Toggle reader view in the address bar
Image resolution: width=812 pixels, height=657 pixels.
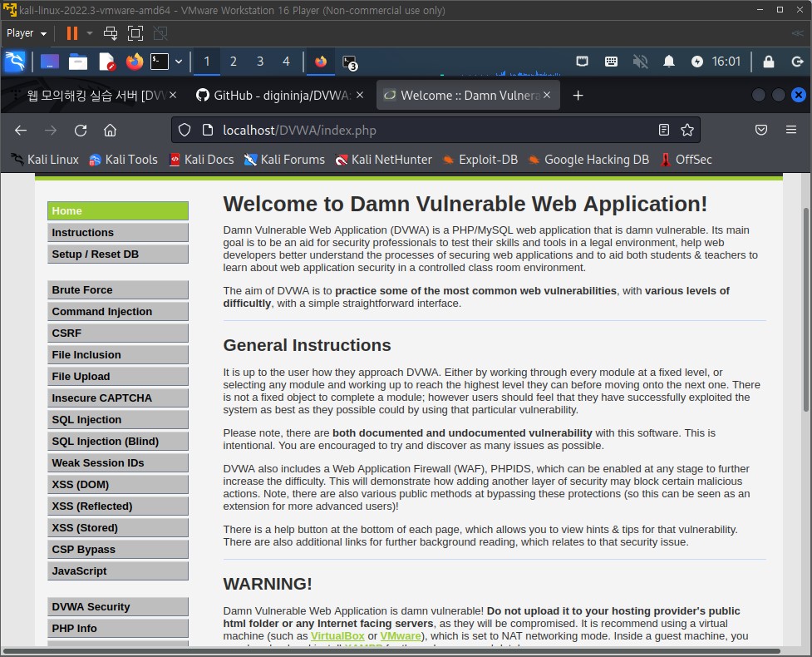[x=664, y=130]
